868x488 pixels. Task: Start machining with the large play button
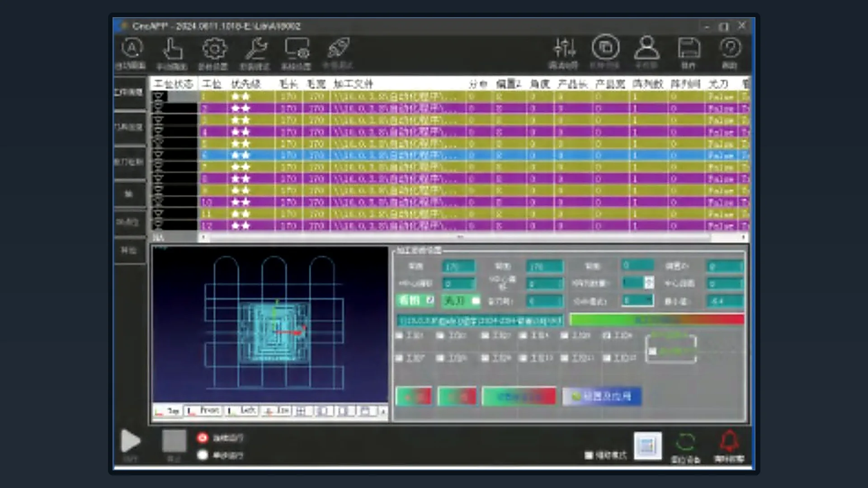tap(130, 441)
